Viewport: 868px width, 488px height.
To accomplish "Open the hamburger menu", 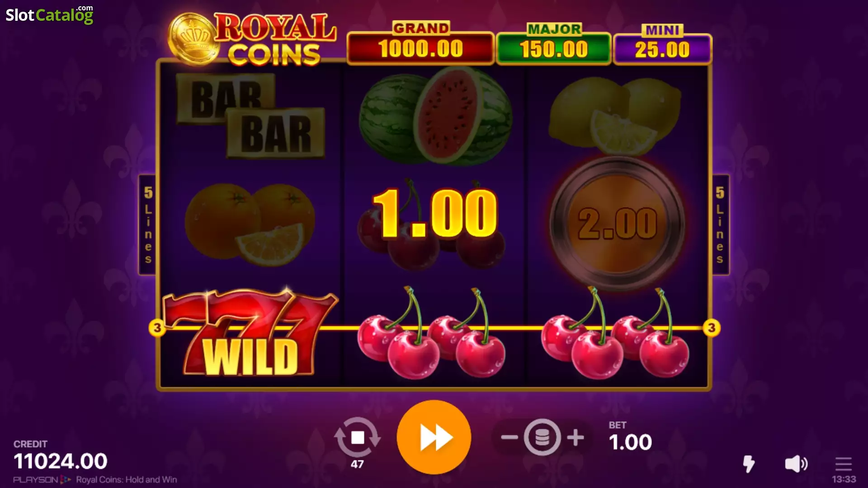I will pyautogui.click(x=843, y=464).
